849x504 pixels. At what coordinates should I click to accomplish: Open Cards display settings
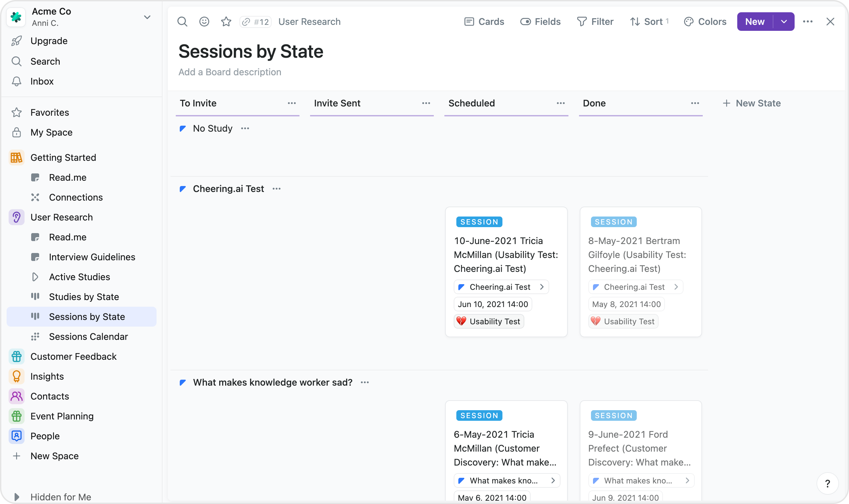tap(484, 22)
